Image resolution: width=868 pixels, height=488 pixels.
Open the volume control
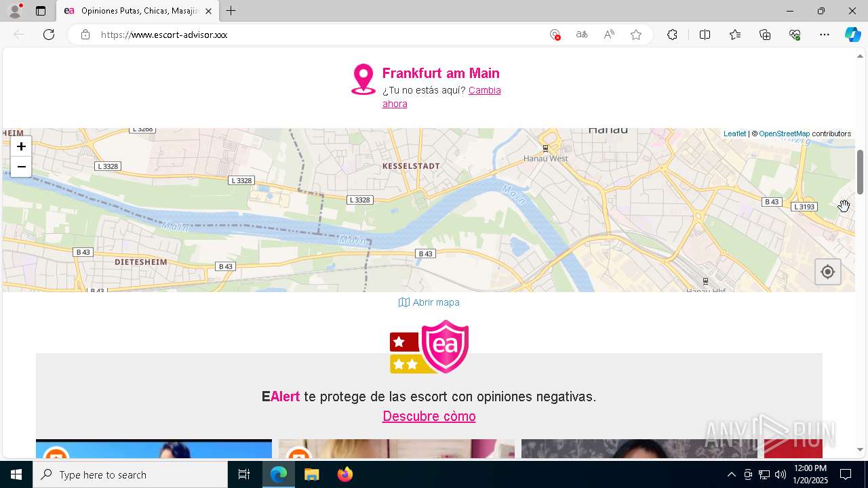tap(780, 474)
